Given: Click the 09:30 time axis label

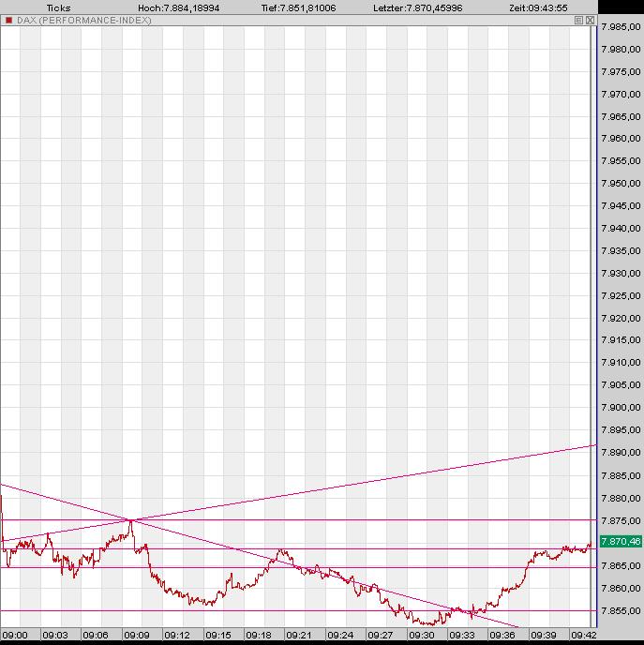Looking at the screenshot, I should 421,635.
